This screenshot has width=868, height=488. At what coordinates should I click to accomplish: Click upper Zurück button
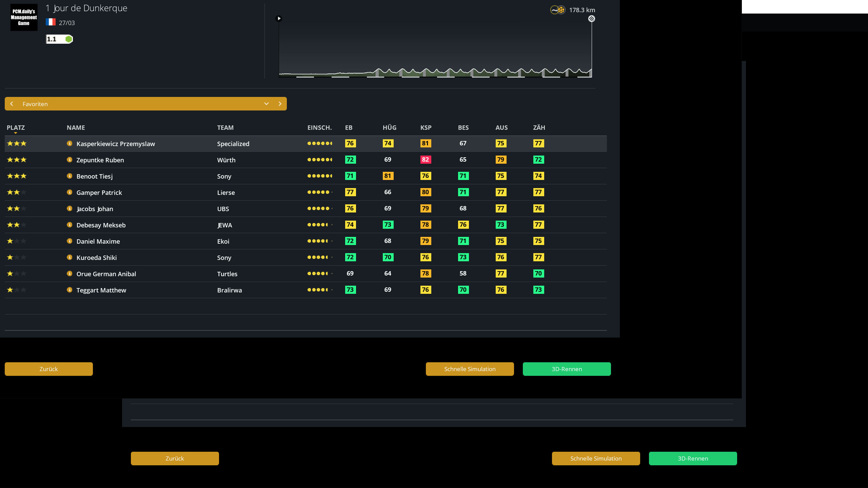49,369
